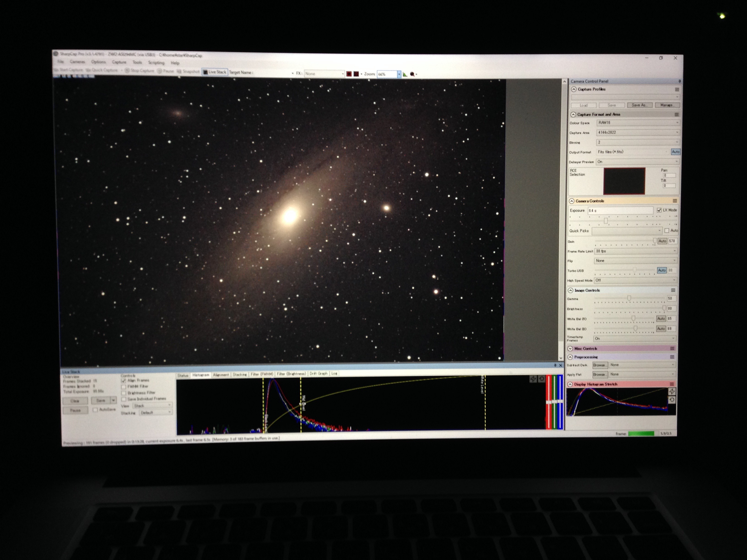The height and width of the screenshot is (560, 747).
Task: Click the focus/zoom tool icon in toolbar
Action: pos(412,74)
